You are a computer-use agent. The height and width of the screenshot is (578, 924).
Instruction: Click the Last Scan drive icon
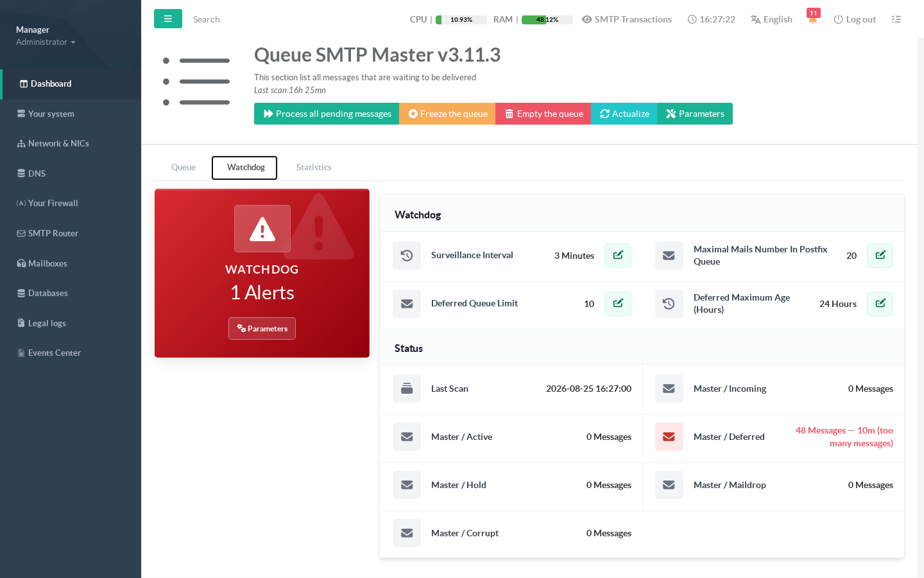pos(407,389)
